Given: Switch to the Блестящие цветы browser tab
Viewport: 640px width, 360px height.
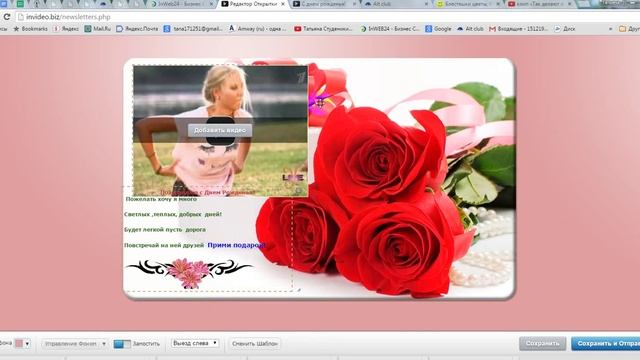Looking at the screenshot, I should tap(467, 4).
